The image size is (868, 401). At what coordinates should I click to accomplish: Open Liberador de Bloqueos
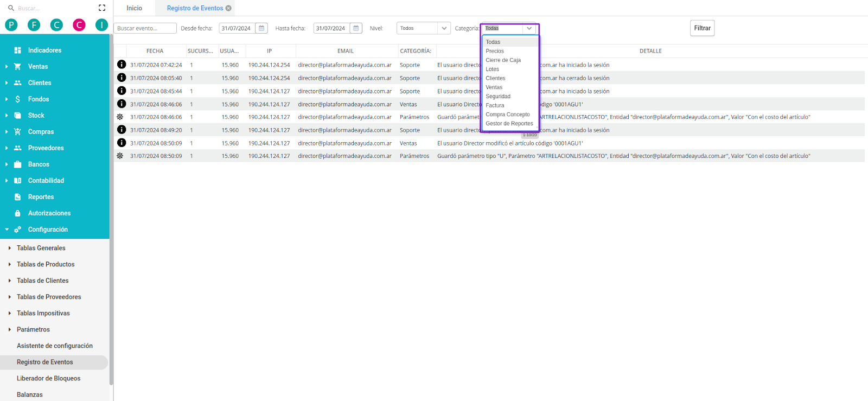[48, 378]
